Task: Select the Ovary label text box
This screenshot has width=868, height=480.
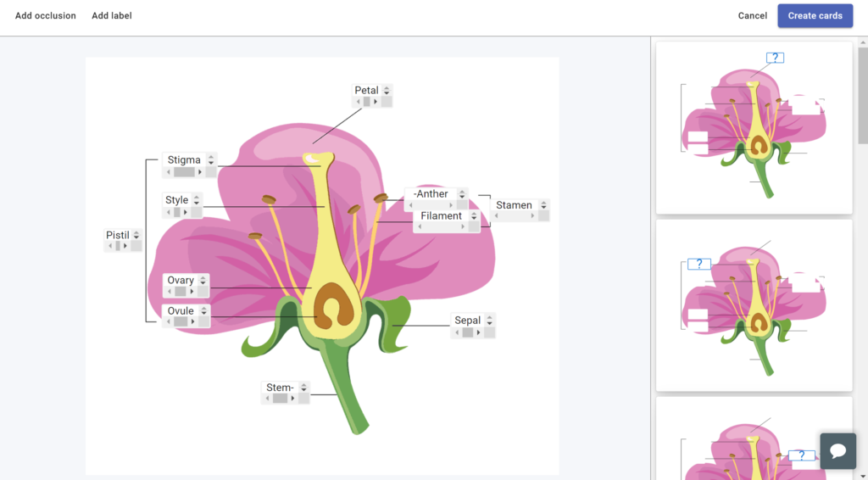Action: click(181, 280)
